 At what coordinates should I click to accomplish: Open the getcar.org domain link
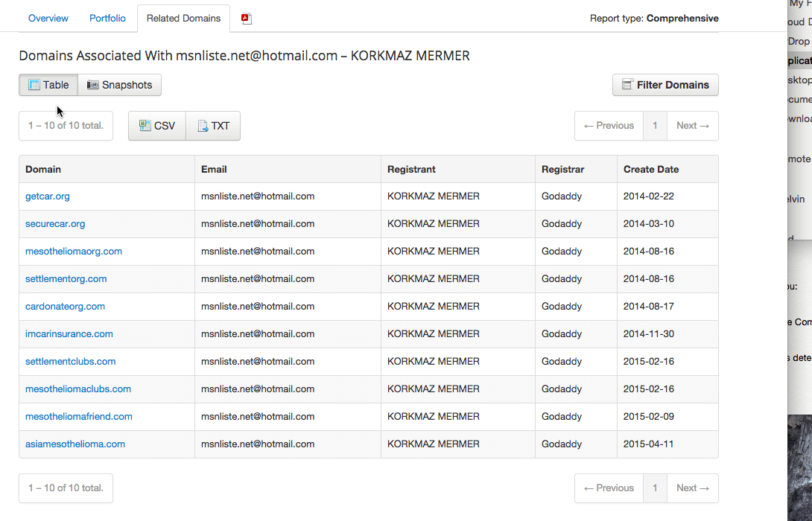[47, 196]
